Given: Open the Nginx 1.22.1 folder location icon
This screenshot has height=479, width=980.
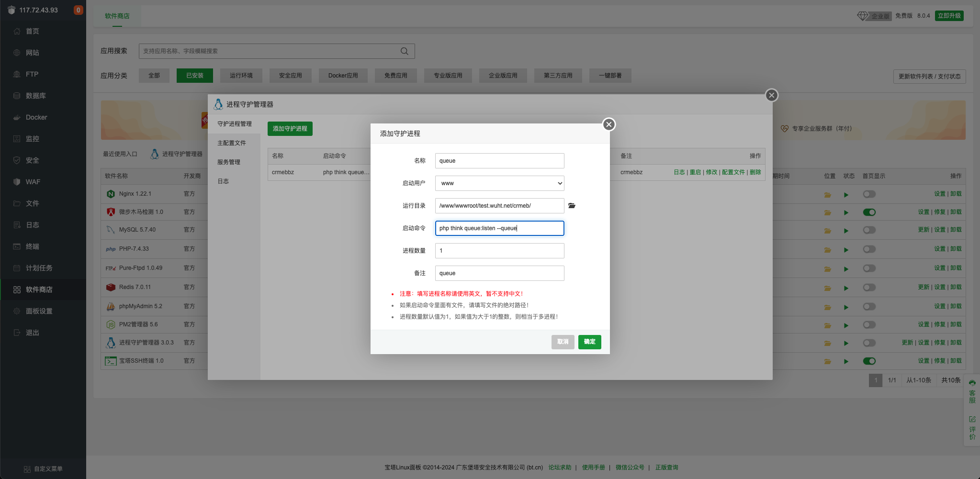Looking at the screenshot, I should coord(827,195).
